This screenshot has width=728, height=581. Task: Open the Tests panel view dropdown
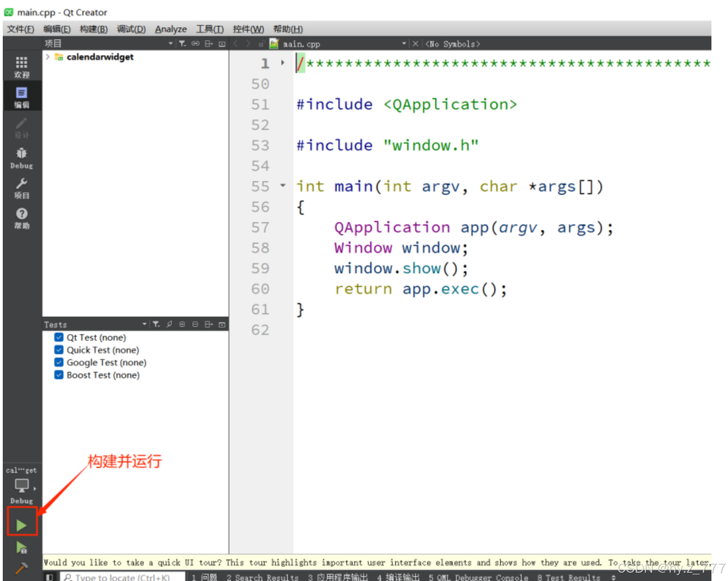144,324
